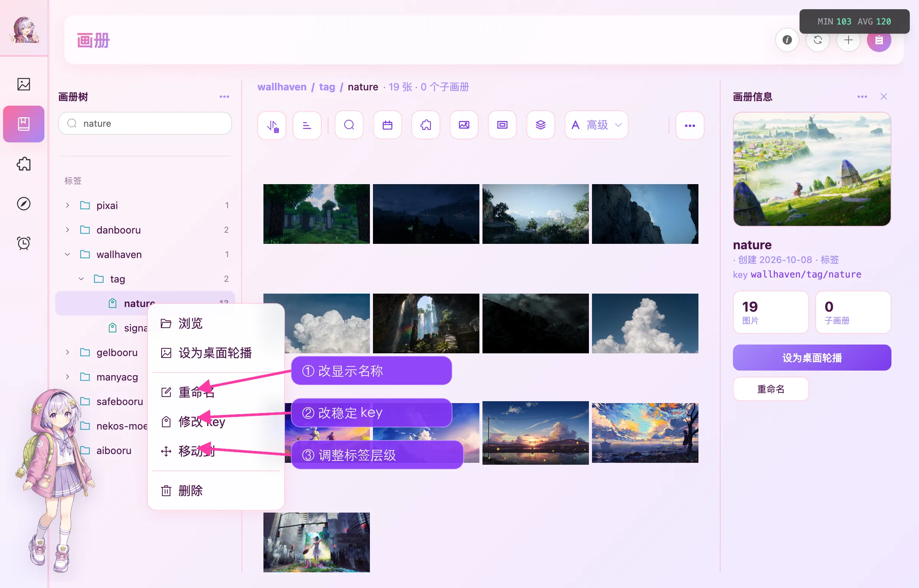This screenshot has width=919, height=588.
Task: Click the search toolbar icon
Action: (349, 125)
